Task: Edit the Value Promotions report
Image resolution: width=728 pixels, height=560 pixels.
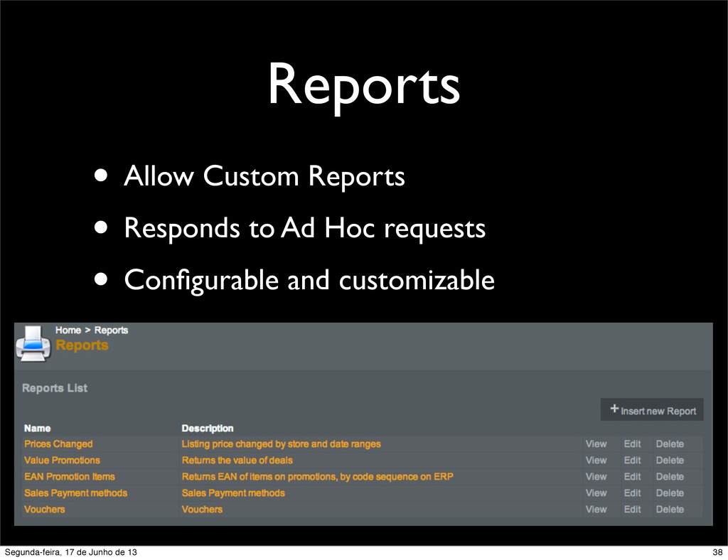Action: [632, 461]
